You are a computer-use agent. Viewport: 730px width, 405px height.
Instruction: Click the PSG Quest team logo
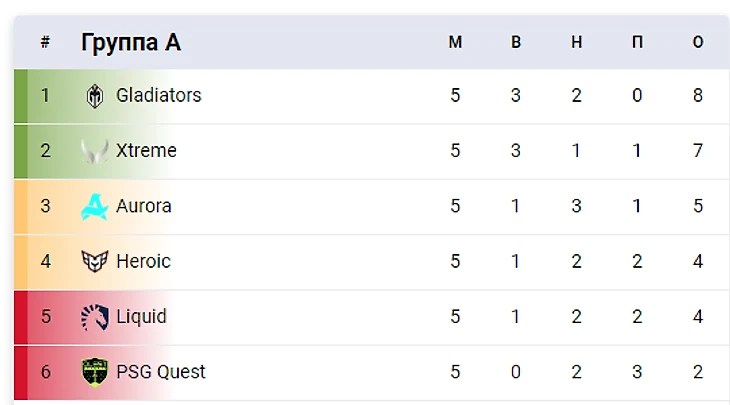[95, 372]
